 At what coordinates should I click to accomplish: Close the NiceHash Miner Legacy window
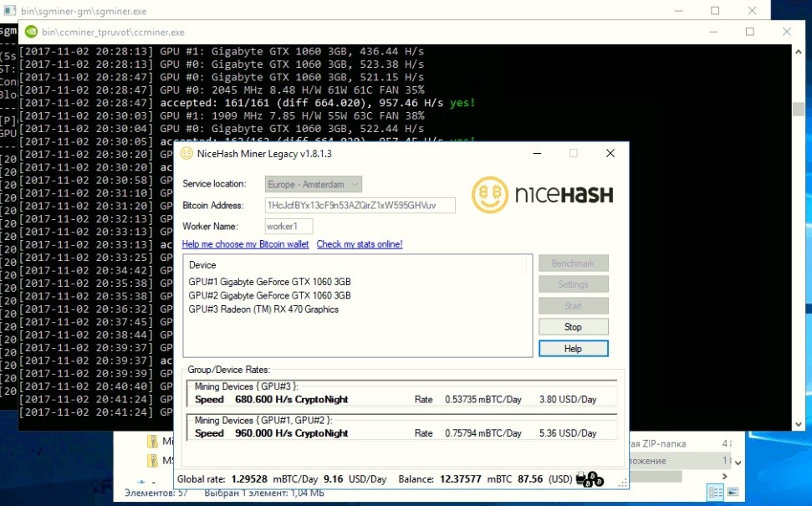pyautogui.click(x=610, y=153)
